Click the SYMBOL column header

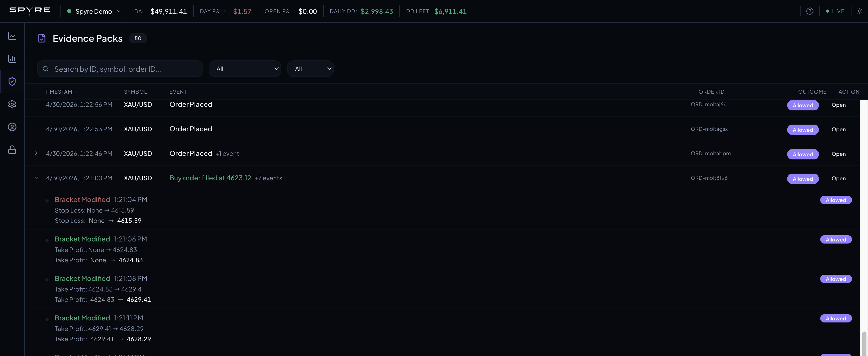pos(135,92)
